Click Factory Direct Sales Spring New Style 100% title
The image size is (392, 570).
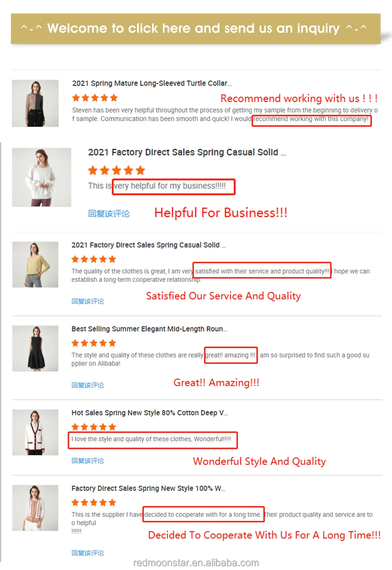point(148,488)
